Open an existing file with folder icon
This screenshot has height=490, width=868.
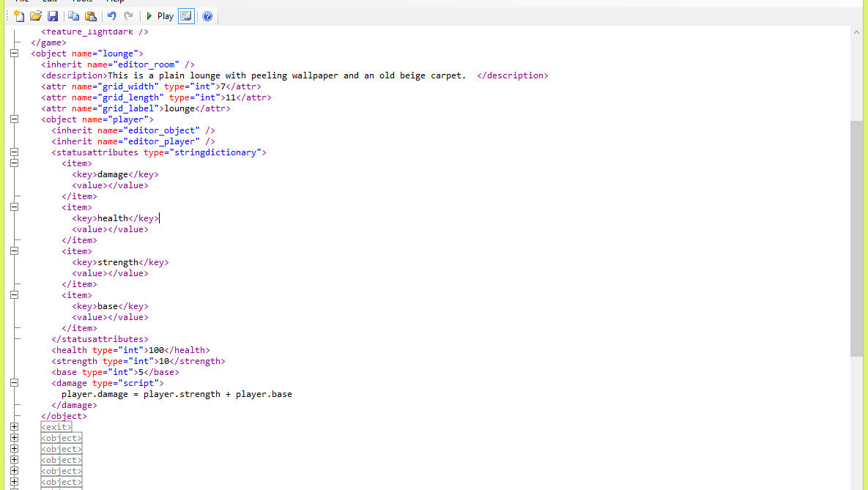(x=35, y=16)
